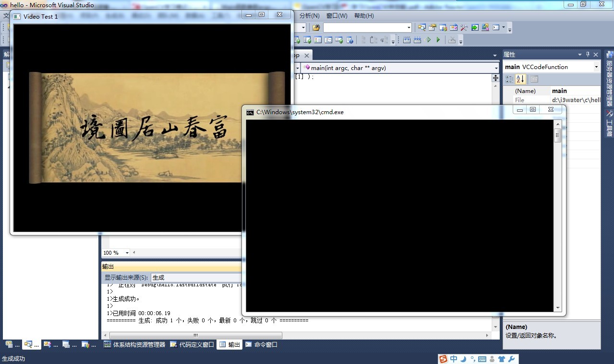Switch to the 输出 tab
The width and height of the screenshot is (614, 364).
(x=230, y=344)
